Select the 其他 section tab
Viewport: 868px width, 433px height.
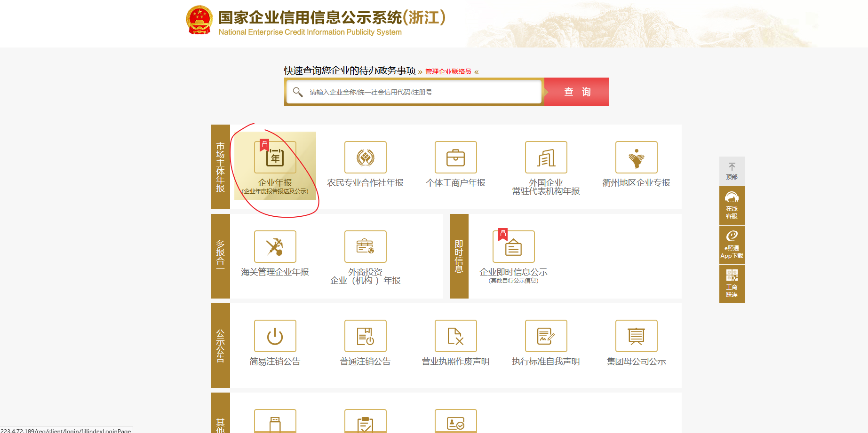click(x=221, y=413)
